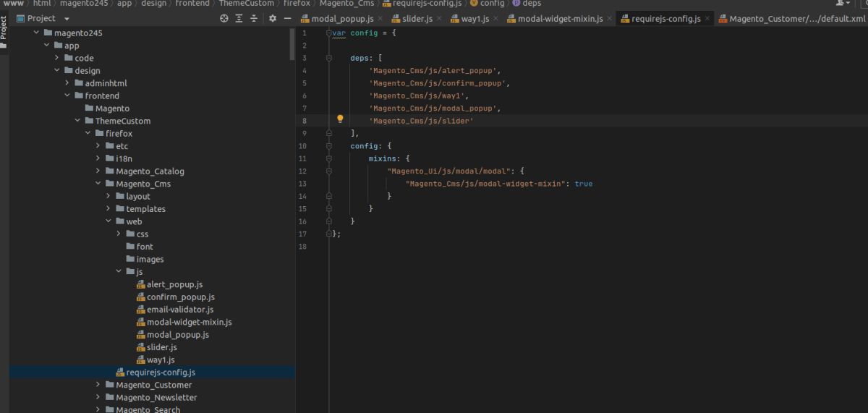Viewport: 868px width, 413px height.
Task: Expand the css folder
Action: coord(119,234)
